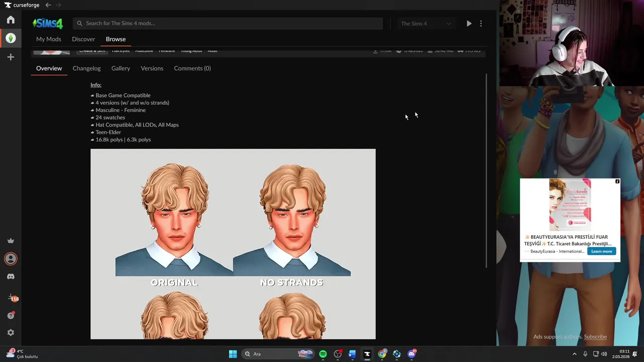Click the Subscribe link
Viewport: 644px width, 362px height.
click(x=595, y=337)
